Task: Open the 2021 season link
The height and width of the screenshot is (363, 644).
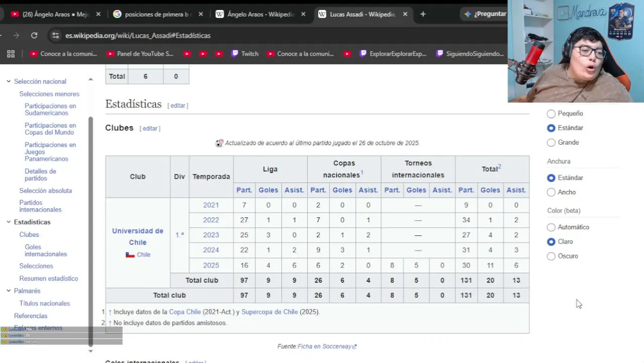Action: point(211,205)
